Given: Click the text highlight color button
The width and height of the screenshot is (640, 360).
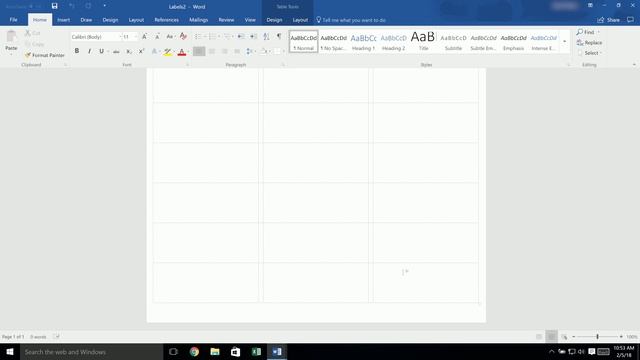Looking at the screenshot, I should 167,51.
